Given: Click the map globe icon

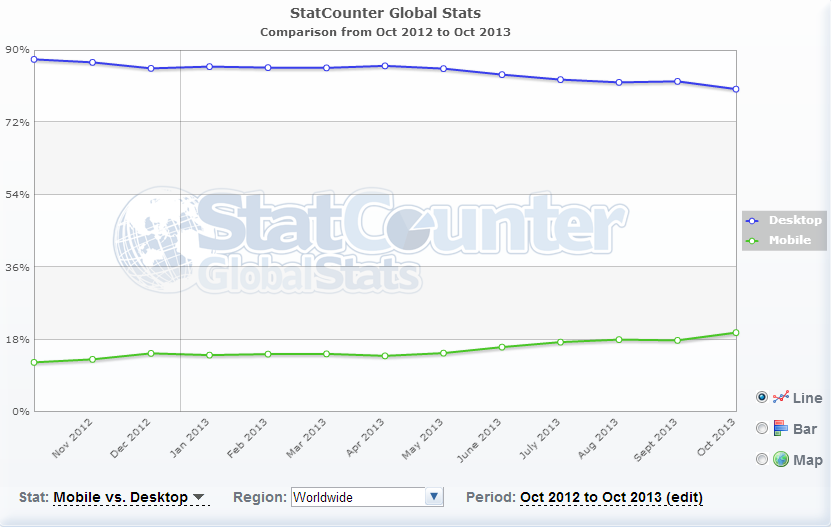Looking at the screenshot, I should click(x=781, y=459).
